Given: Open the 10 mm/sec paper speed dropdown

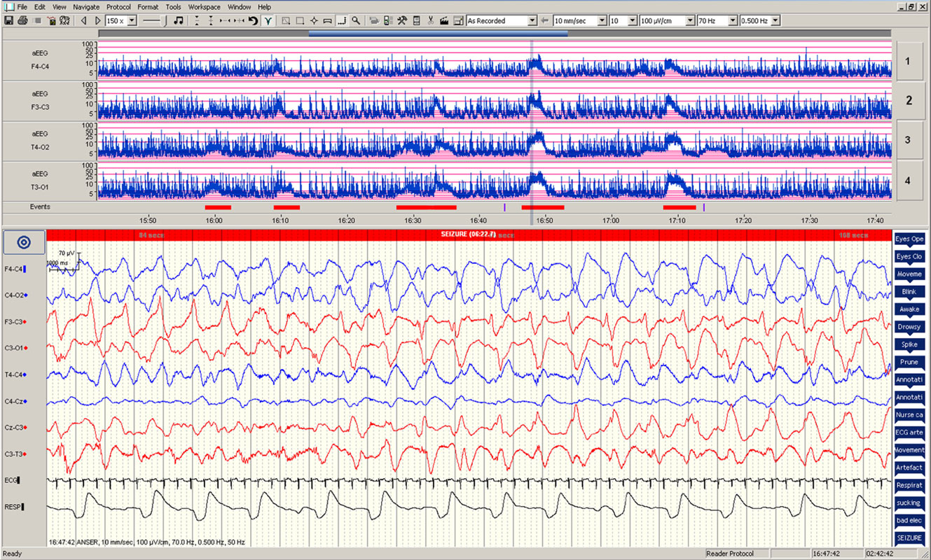Looking at the screenshot, I should [x=602, y=21].
